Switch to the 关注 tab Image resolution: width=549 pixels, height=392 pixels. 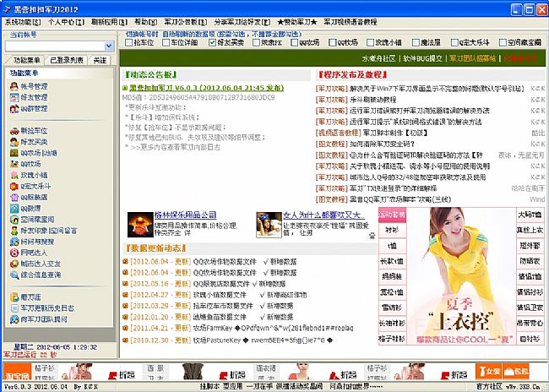[x=100, y=60]
